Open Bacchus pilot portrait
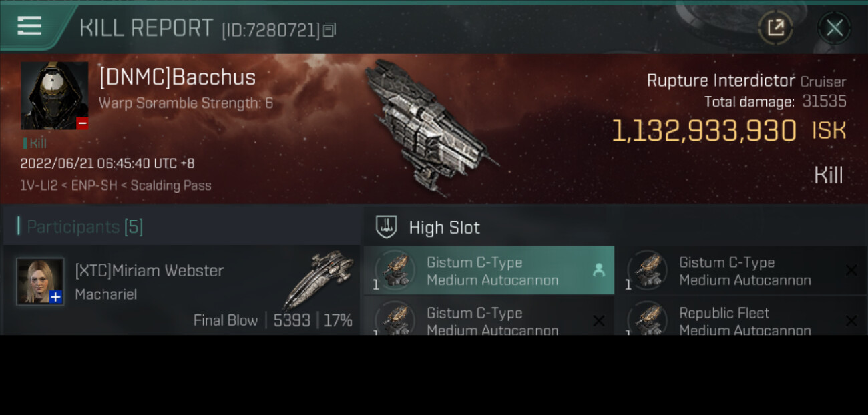Image resolution: width=868 pixels, height=415 pixels. pyautogui.click(x=55, y=96)
